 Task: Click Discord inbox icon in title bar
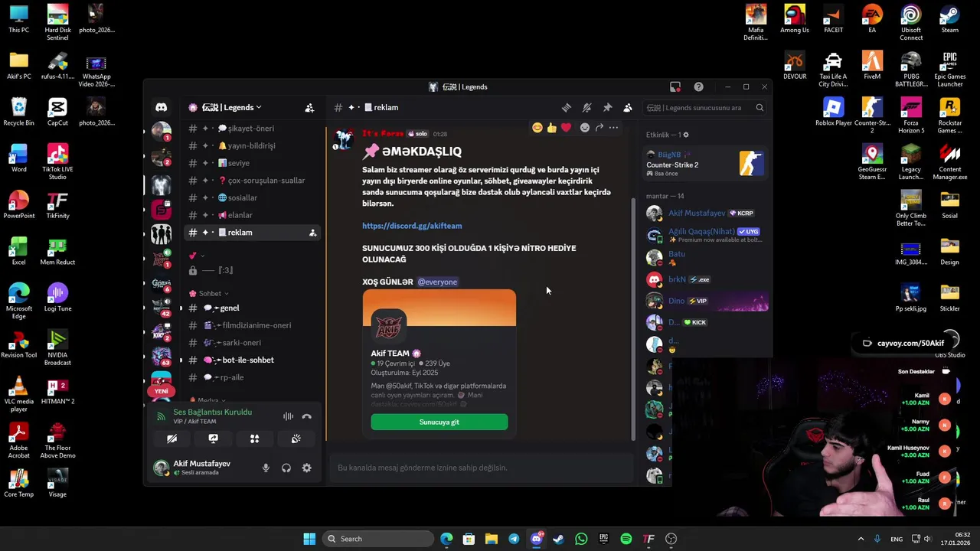675,86
